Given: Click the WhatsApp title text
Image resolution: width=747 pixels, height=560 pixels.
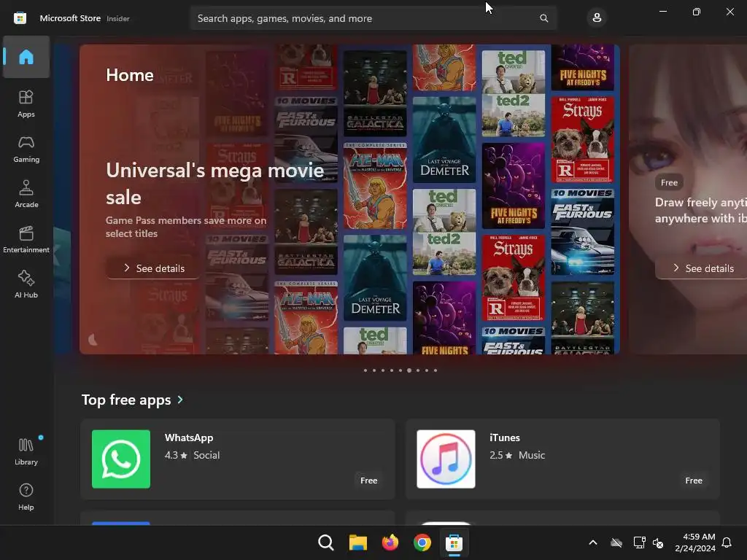Looking at the screenshot, I should 189,437.
